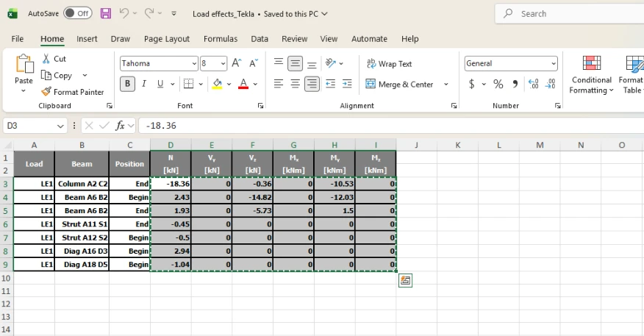
Task: Open Font Color palette arrow
Action: 255,85
